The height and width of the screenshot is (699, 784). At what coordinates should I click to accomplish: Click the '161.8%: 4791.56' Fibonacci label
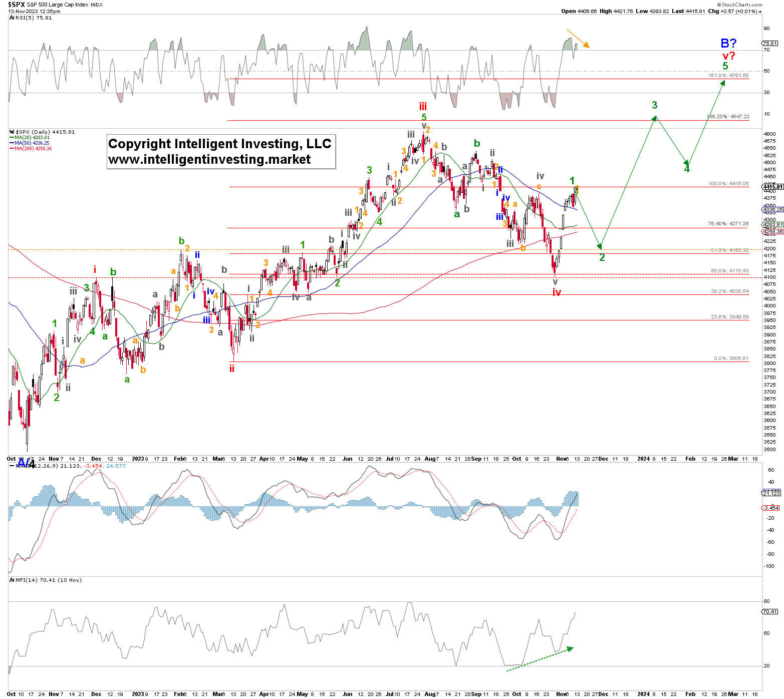(728, 76)
